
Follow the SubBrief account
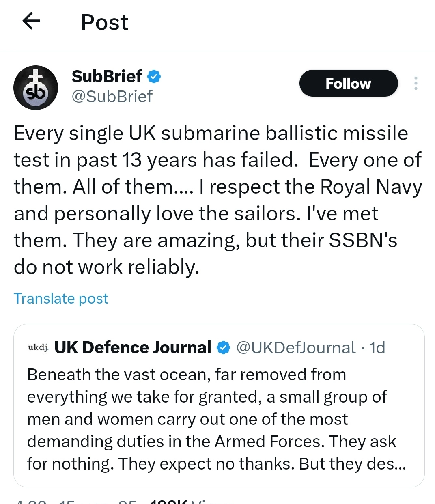(348, 83)
